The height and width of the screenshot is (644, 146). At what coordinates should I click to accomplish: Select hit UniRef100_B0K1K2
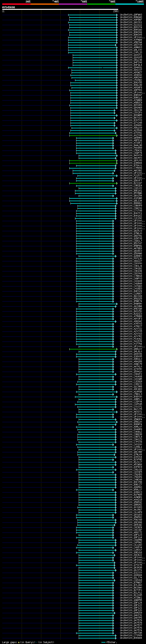pyautogui.click(x=131, y=216)
